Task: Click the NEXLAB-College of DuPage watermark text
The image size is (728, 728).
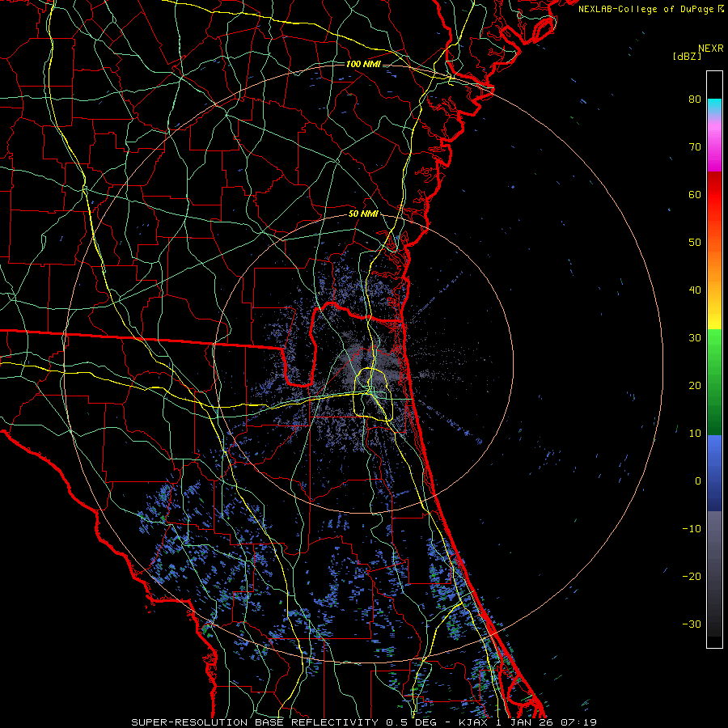Action: click(x=646, y=9)
